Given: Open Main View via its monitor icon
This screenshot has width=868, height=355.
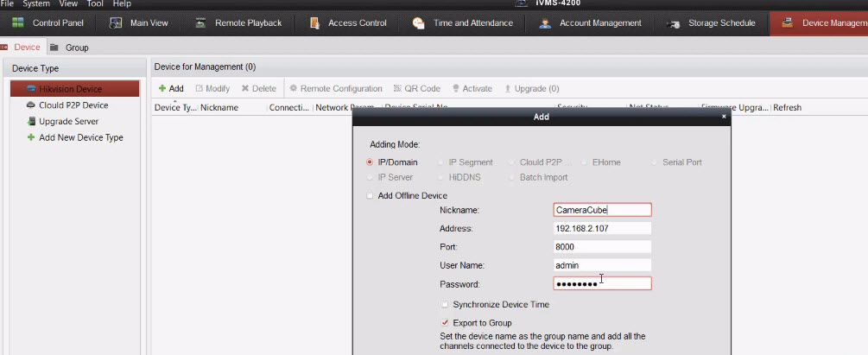Looking at the screenshot, I should coord(116,22).
